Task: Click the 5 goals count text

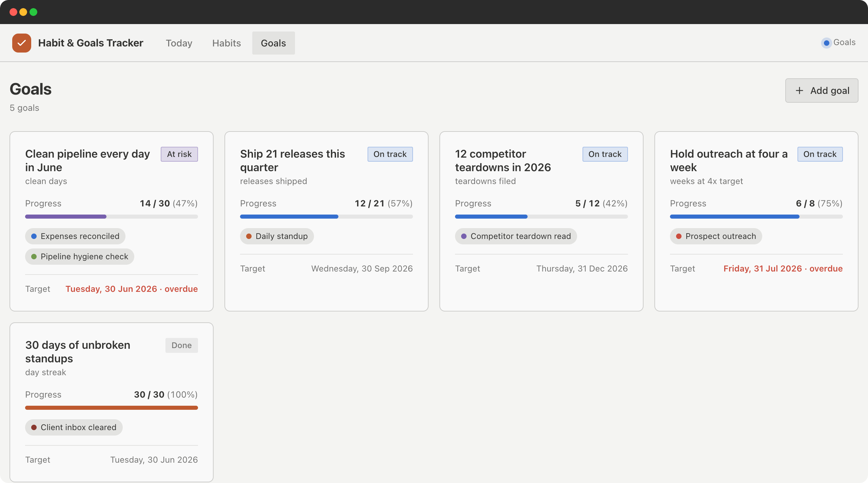Action: click(x=24, y=108)
